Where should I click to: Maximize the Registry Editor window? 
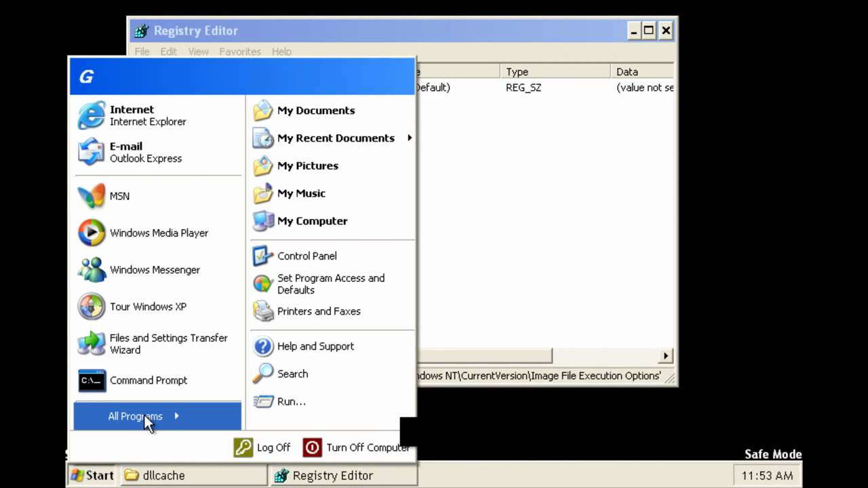coord(649,30)
